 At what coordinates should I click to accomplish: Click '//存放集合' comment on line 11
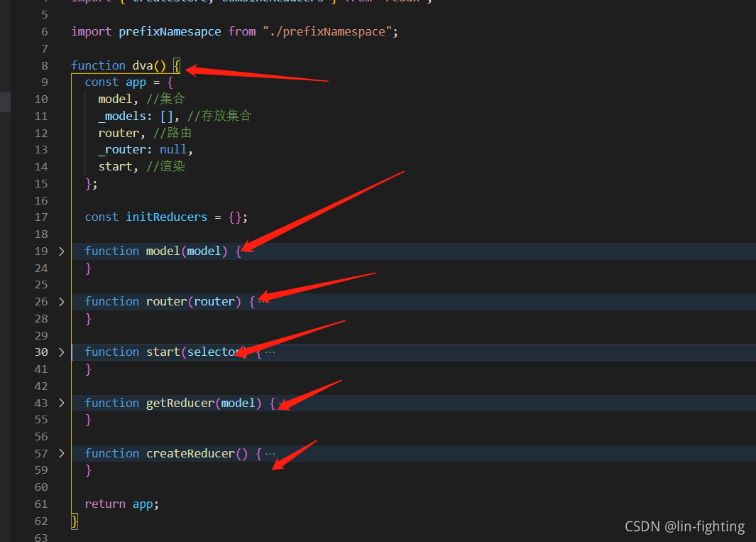pos(219,116)
